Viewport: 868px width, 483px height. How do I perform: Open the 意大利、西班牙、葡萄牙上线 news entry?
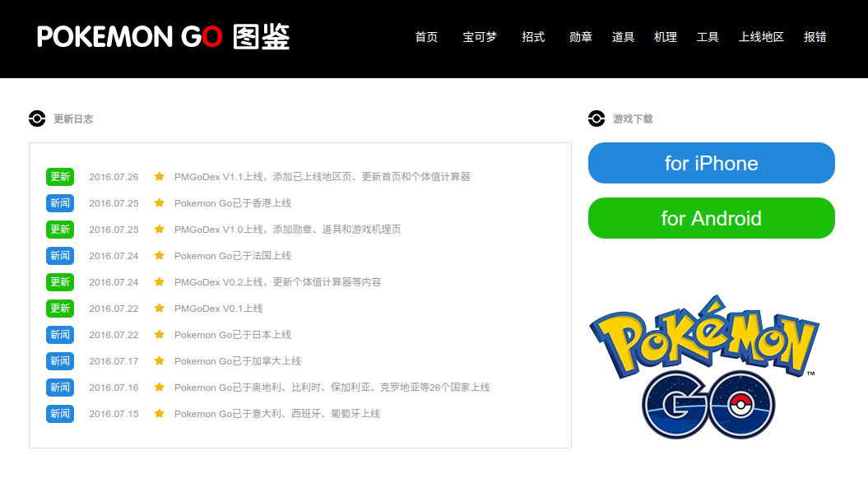click(x=276, y=414)
